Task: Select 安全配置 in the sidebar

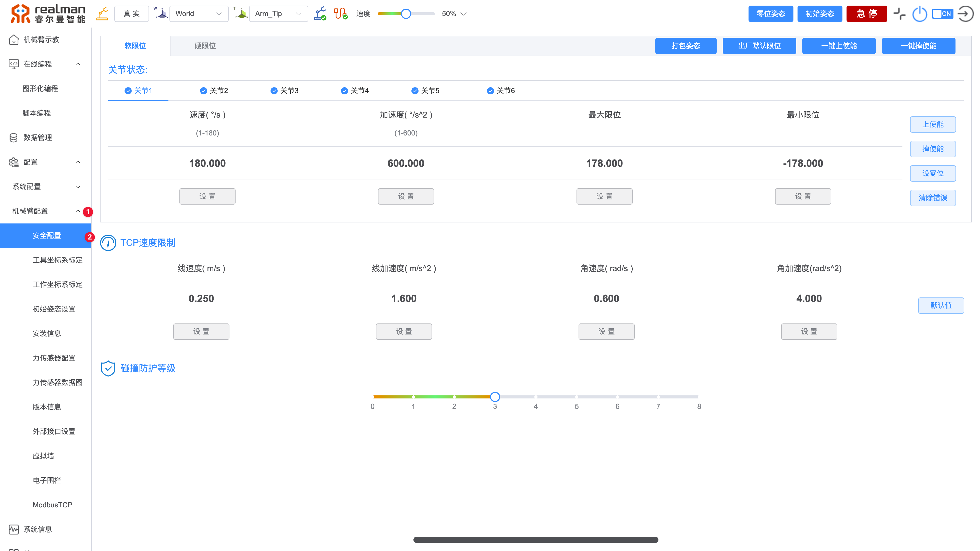Action: (46, 235)
